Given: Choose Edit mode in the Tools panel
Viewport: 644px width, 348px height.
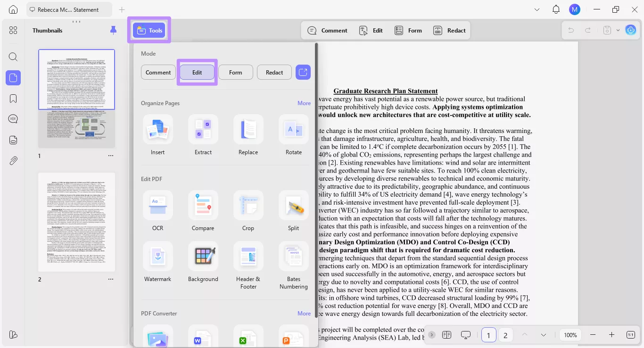Looking at the screenshot, I should pos(197,72).
